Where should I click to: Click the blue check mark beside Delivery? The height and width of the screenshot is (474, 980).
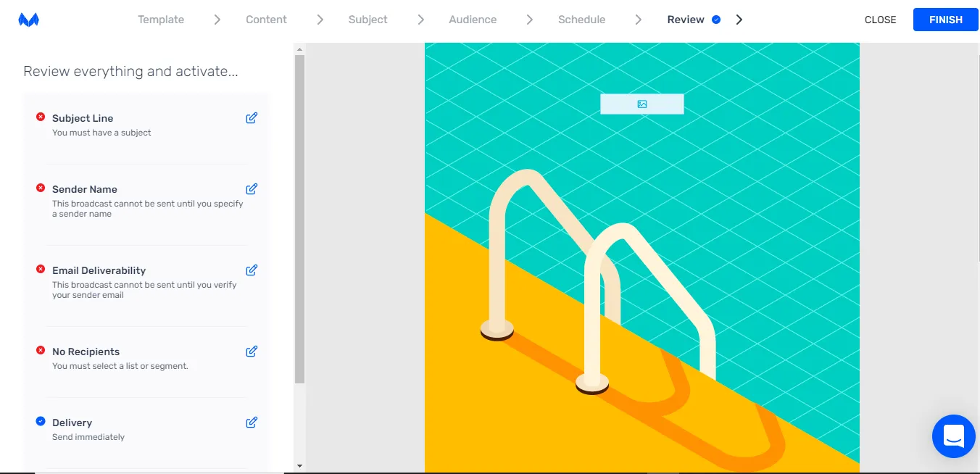click(x=41, y=421)
